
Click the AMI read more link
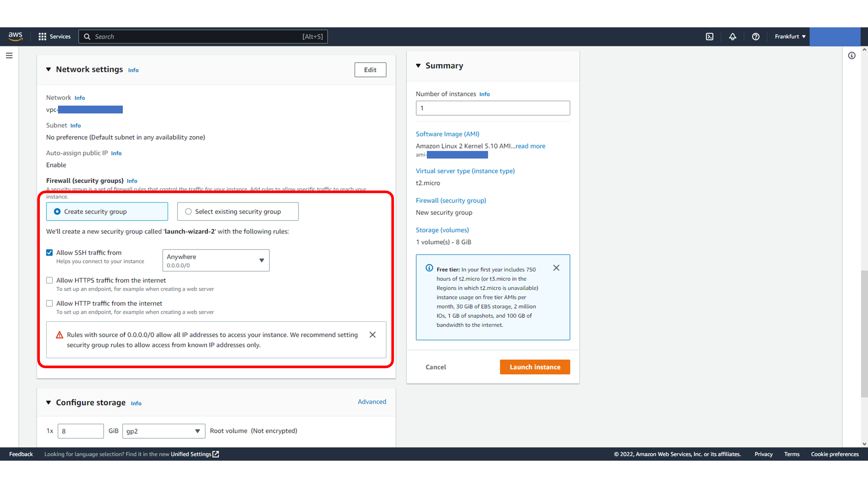[530, 146]
